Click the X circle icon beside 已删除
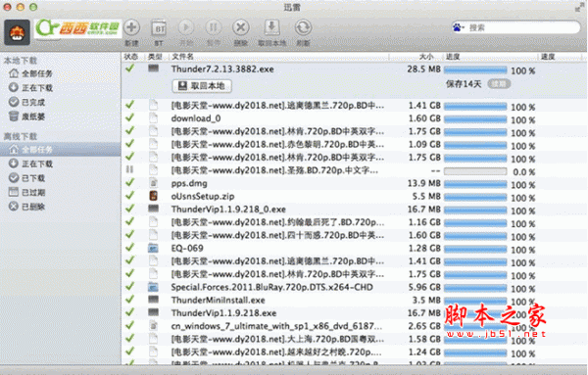 [x=14, y=207]
